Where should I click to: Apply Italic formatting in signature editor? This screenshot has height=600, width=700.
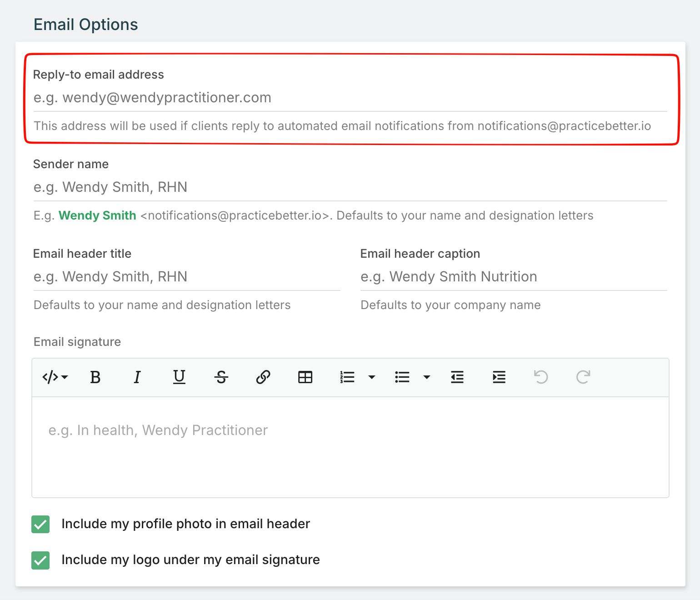[x=137, y=377]
